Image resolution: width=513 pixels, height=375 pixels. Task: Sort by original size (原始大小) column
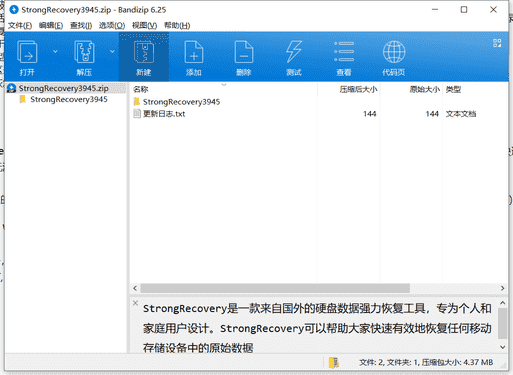click(425, 89)
